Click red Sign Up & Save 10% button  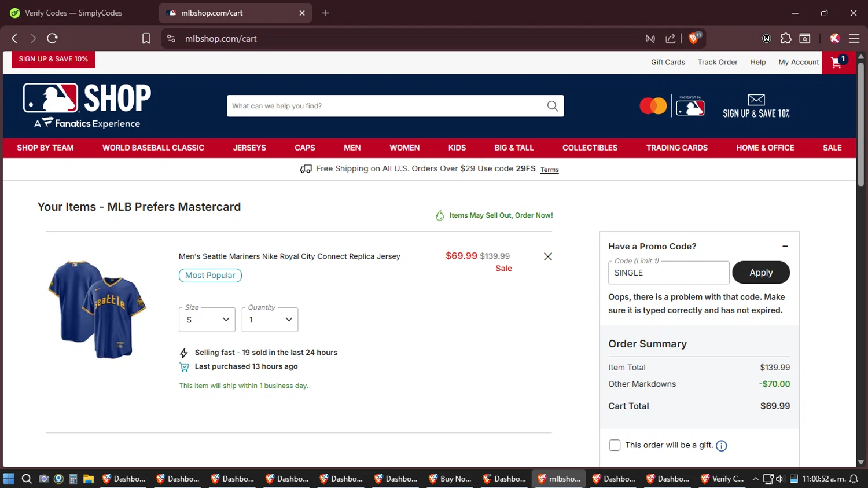coord(53,59)
